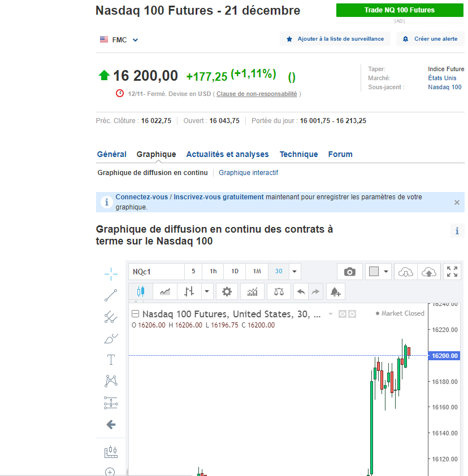
Task: Select the 30 minute interval
Action: [279, 272]
